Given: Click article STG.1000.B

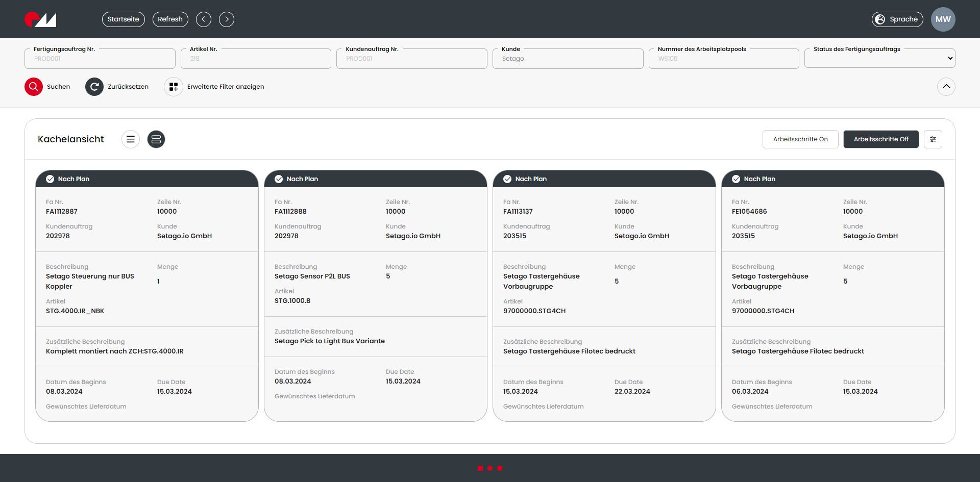Looking at the screenshot, I should click(x=292, y=301).
